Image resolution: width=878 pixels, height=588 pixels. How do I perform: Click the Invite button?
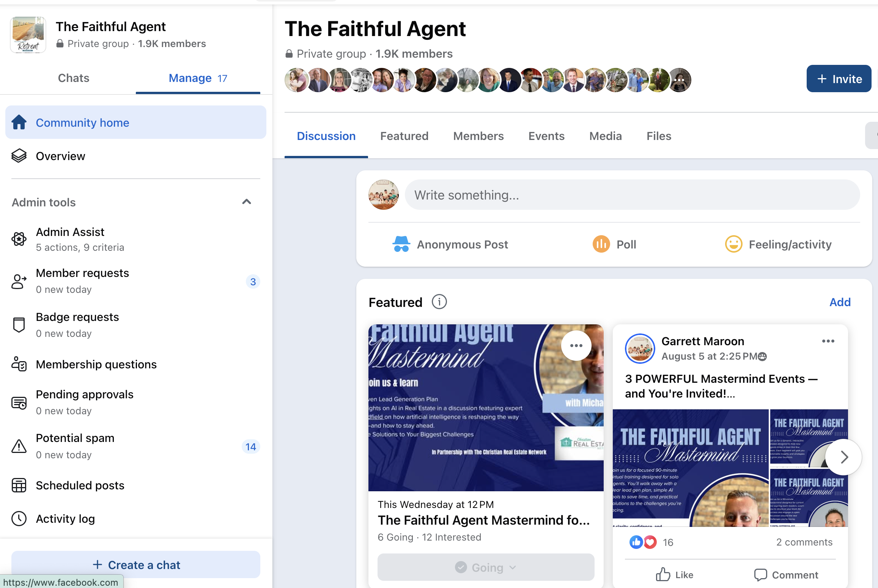point(839,79)
